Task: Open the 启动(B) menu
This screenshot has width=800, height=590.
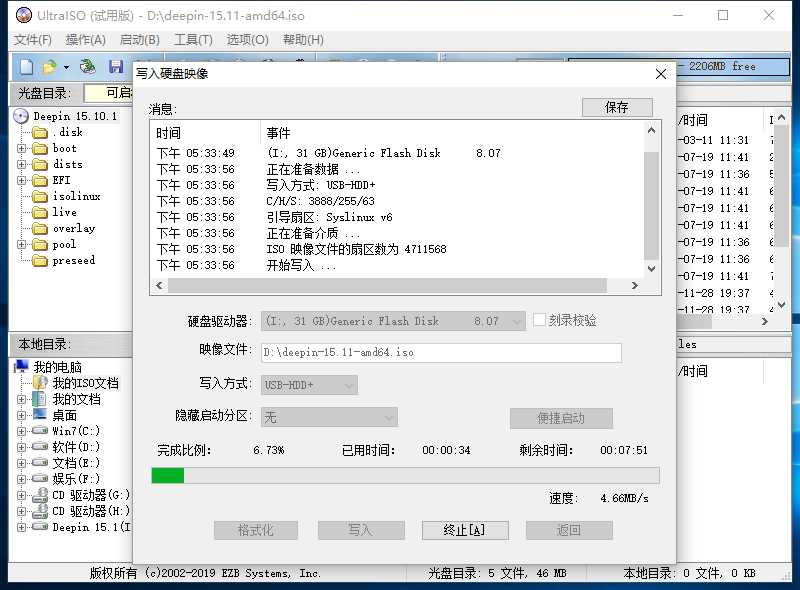Action: tap(140, 40)
